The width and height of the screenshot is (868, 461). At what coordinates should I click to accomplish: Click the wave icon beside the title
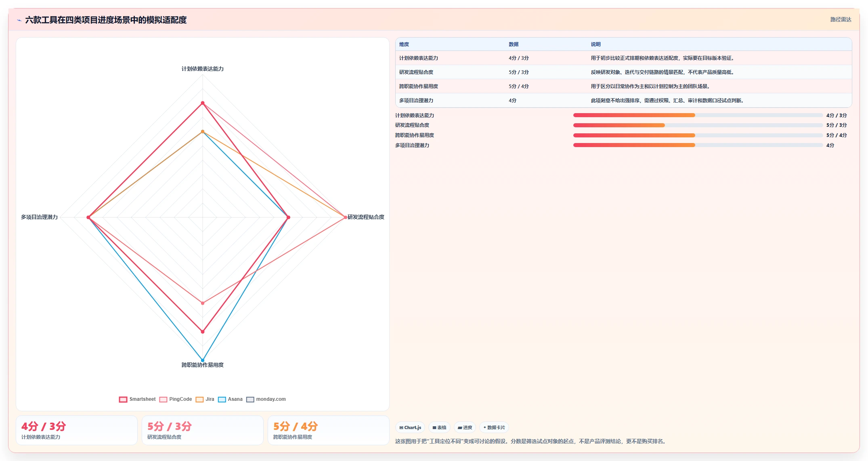coord(19,20)
